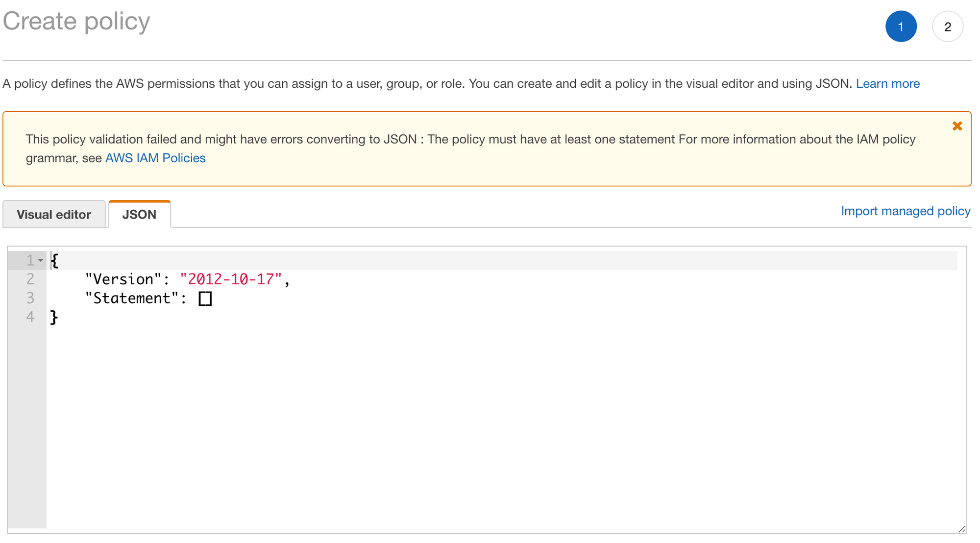Switch to the Visual editor tab
This screenshot has height=543, width=980.
(54, 214)
